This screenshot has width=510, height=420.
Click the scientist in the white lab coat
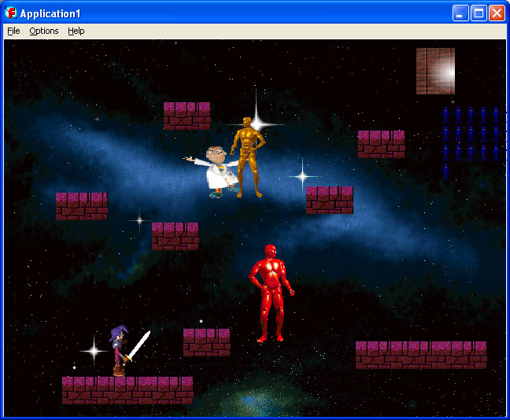pyautogui.click(x=215, y=169)
